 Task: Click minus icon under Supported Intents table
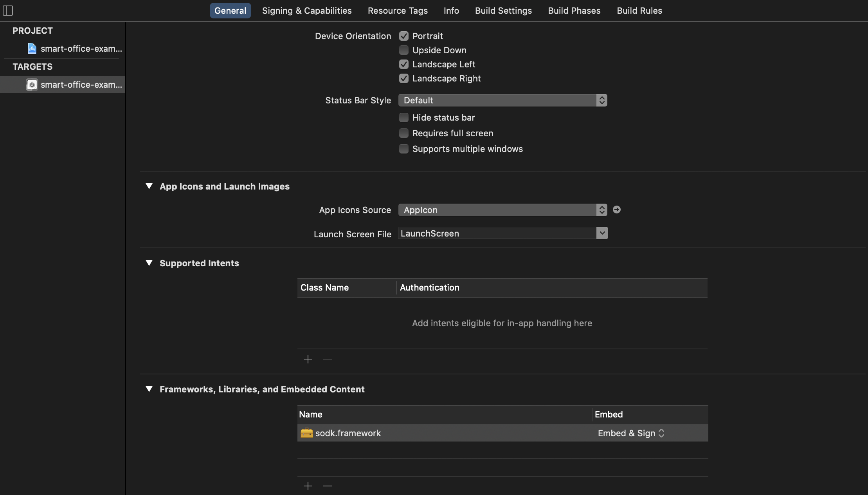point(328,359)
